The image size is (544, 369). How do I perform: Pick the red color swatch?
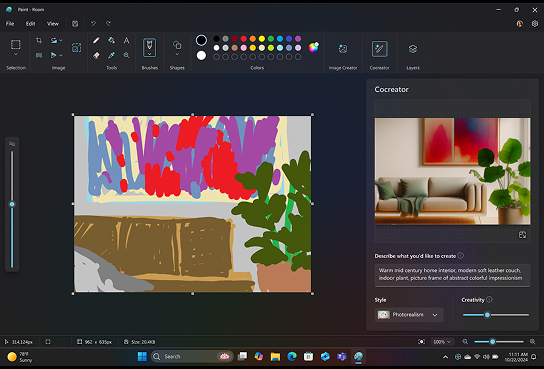coord(244,38)
